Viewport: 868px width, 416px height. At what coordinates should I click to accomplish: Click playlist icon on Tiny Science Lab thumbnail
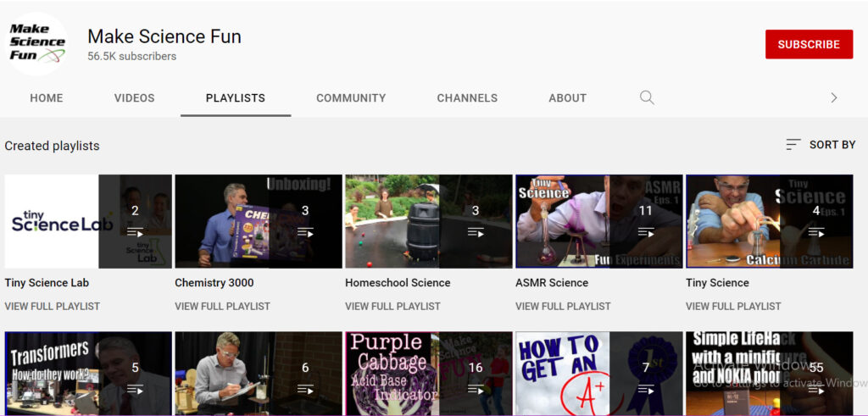point(135,232)
